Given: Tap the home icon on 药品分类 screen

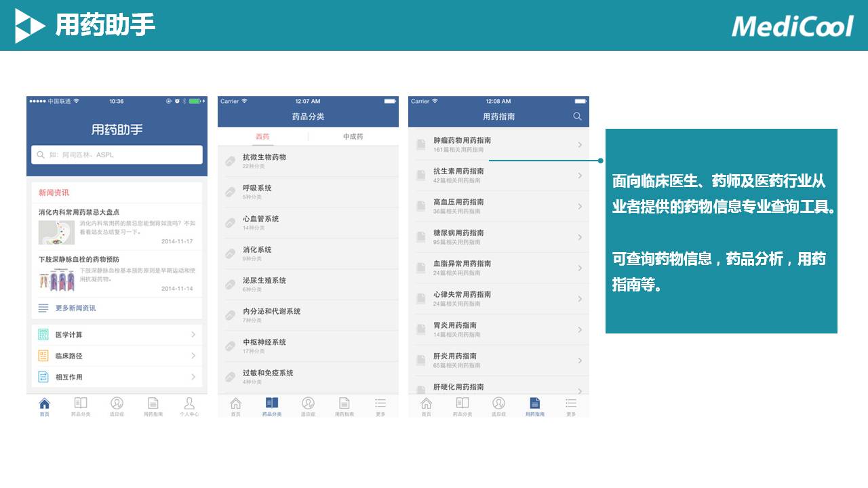Looking at the screenshot, I should (x=235, y=405).
